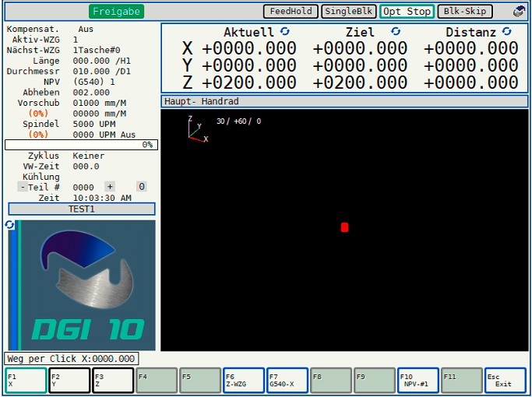
Task: Toggle the FeedHold button
Action: [x=291, y=11]
